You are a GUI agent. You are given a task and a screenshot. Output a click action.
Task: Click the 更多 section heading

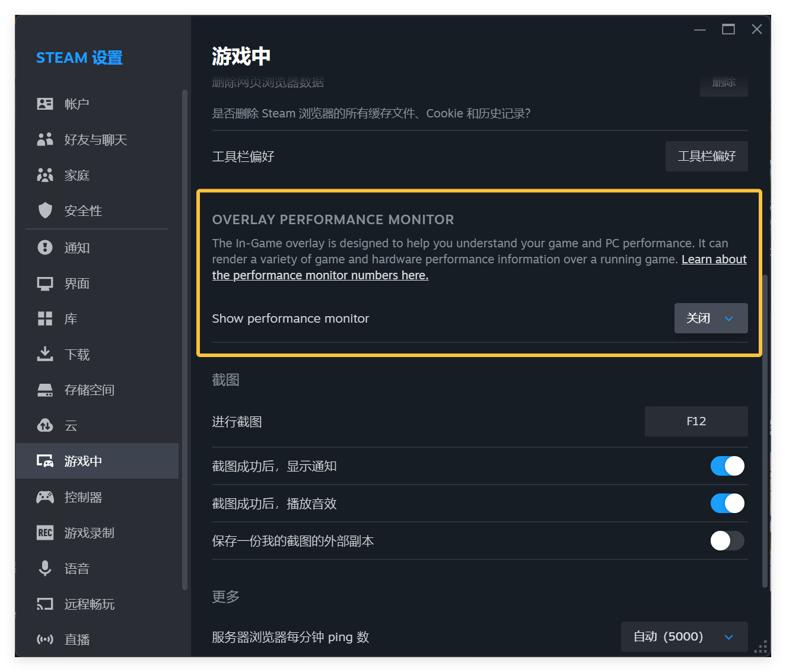(x=225, y=596)
